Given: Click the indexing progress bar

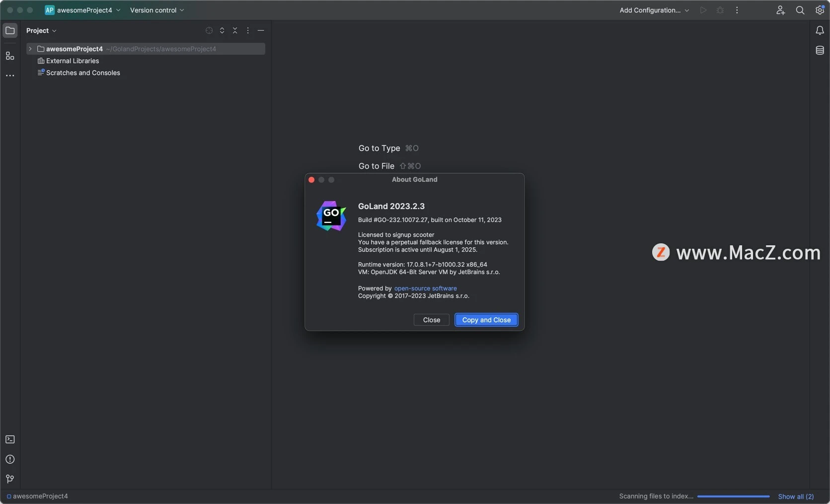Looking at the screenshot, I should click(733, 496).
